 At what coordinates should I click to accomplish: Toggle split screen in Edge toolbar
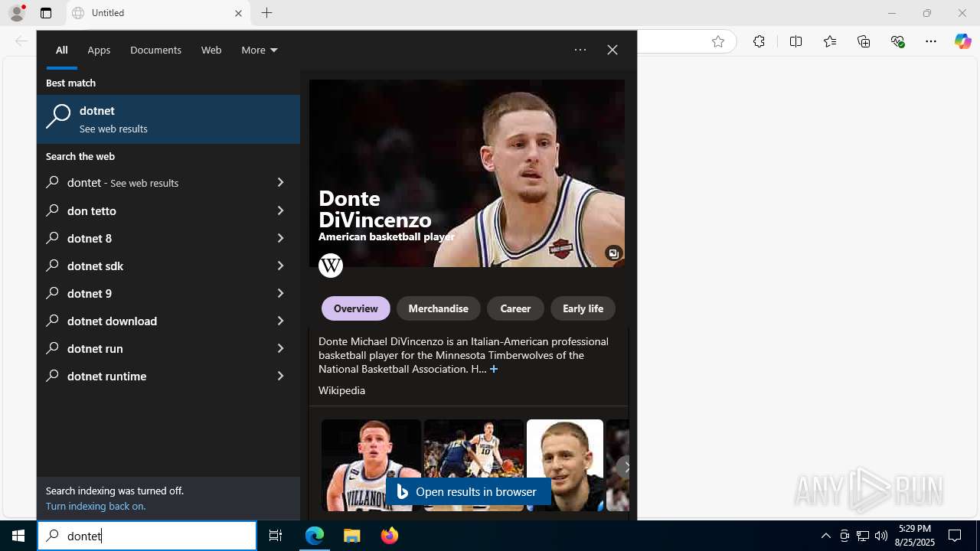(795, 41)
